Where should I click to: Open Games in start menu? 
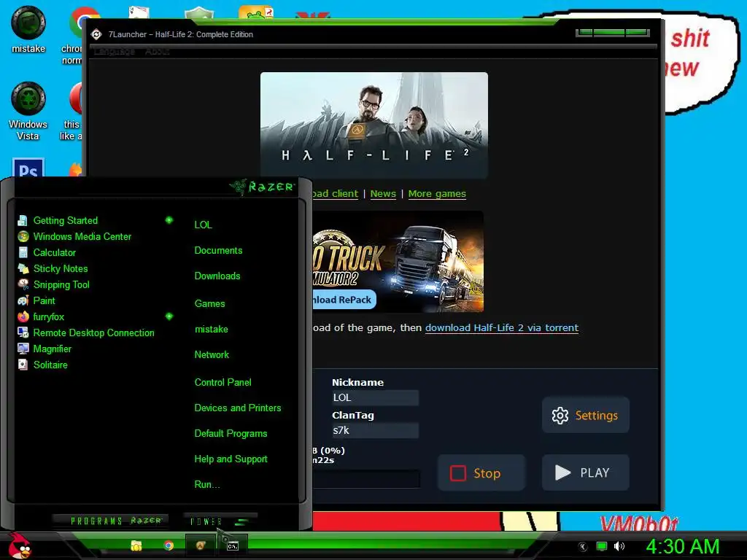click(x=209, y=304)
